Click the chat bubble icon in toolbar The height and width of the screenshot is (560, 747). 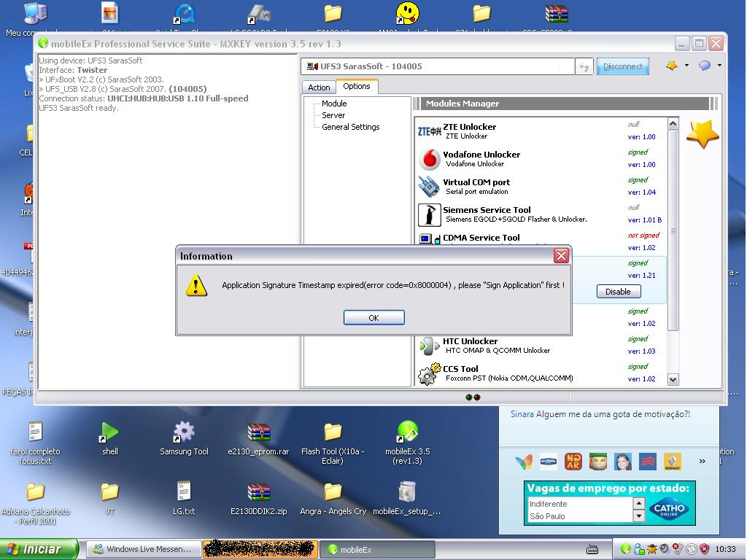[x=705, y=65]
